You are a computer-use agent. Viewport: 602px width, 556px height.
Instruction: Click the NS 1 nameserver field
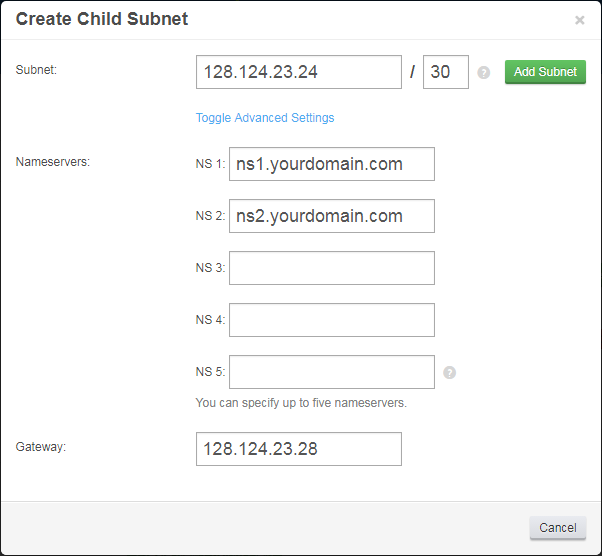[x=332, y=164]
